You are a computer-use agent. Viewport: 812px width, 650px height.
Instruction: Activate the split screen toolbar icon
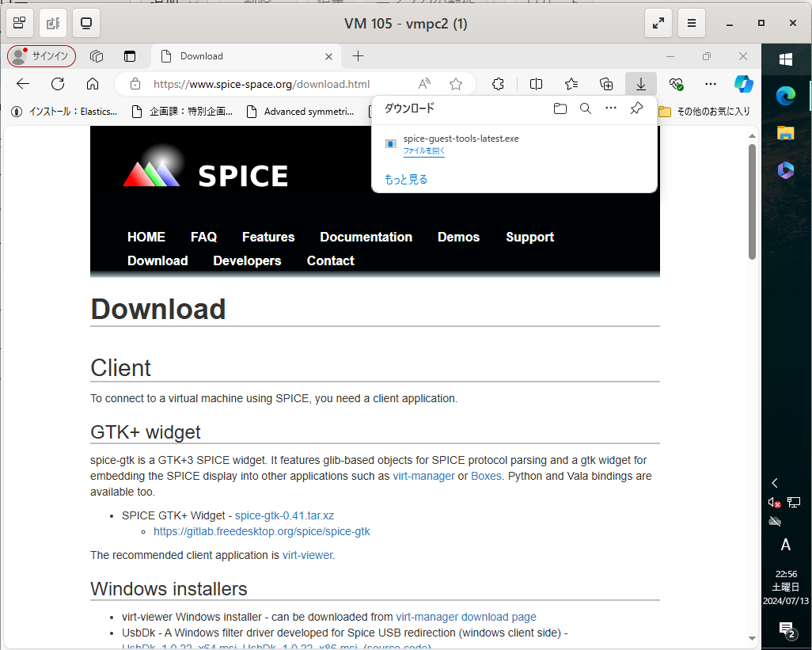[536, 83]
